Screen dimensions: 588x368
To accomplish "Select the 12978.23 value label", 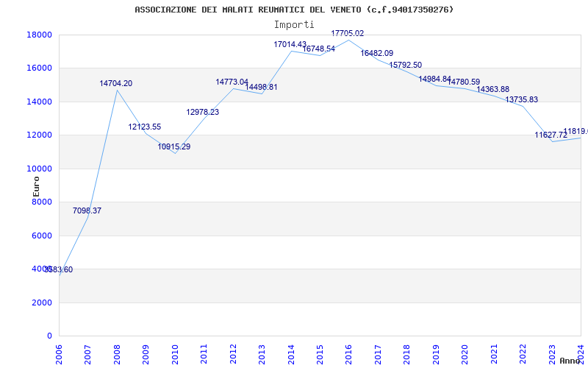I will (202, 113).
